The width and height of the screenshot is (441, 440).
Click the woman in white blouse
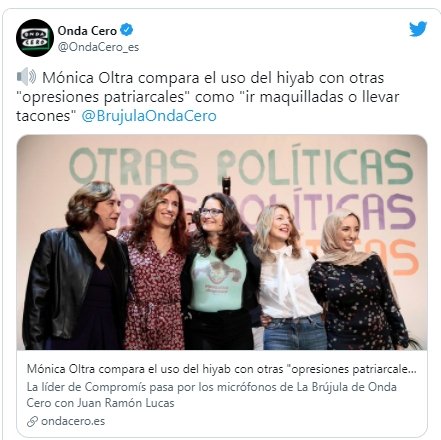[x=288, y=277]
